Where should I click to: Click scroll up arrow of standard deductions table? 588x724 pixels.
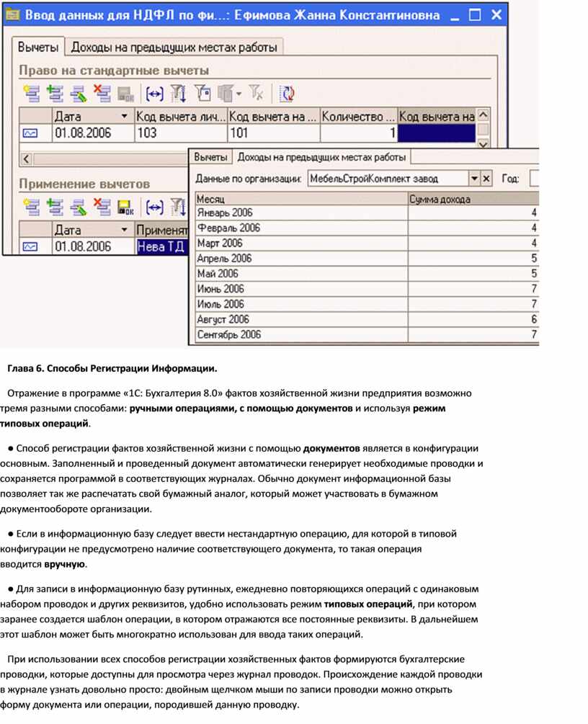pos(483,115)
